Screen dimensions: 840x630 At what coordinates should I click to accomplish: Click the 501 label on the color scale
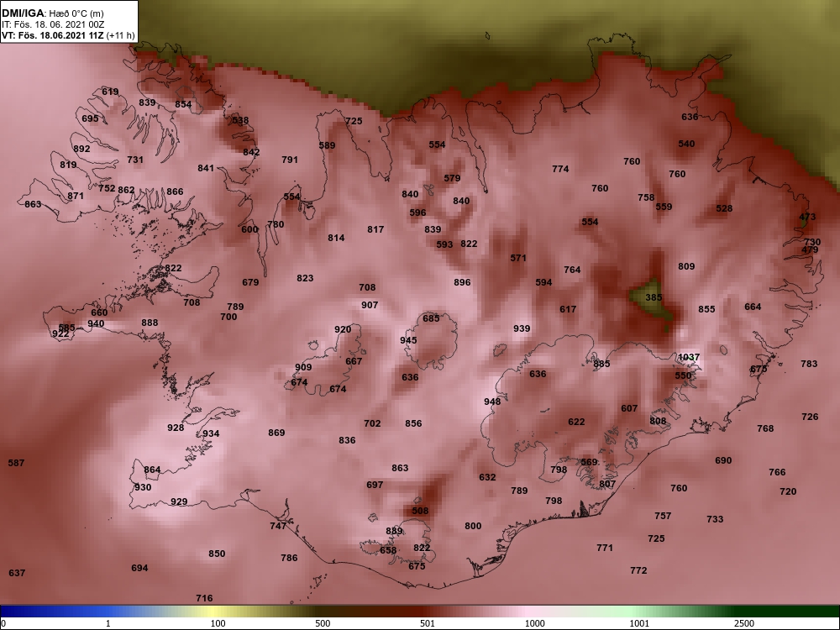[x=428, y=623]
